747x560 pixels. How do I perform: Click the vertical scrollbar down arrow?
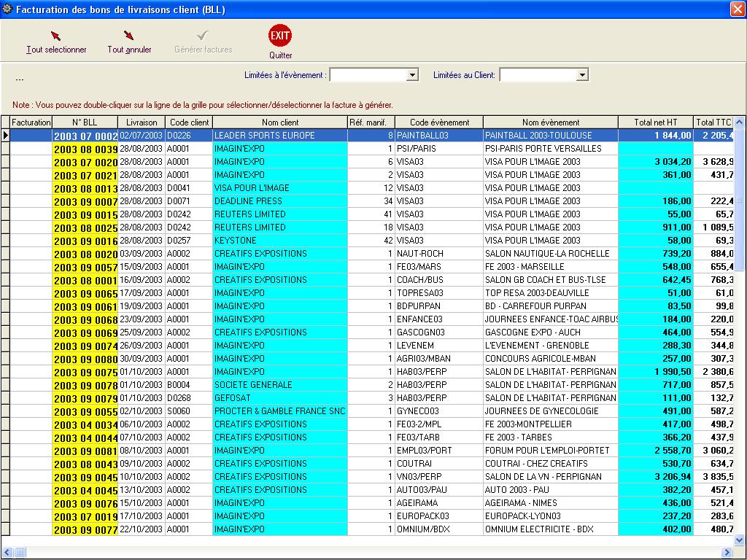[x=739, y=540]
